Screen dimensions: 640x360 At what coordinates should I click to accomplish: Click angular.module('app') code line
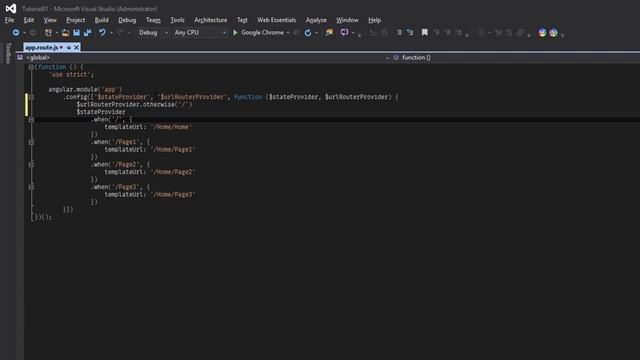tap(85, 89)
